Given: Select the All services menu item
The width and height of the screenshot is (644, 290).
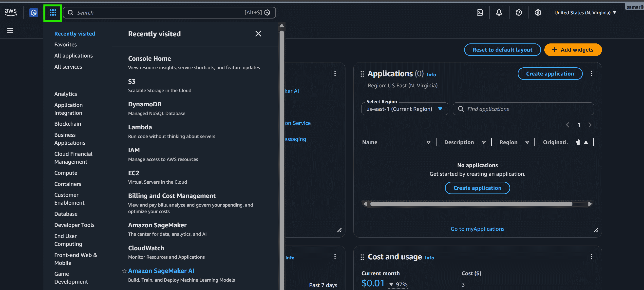Looking at the screenshot, I should click(68, 67).
